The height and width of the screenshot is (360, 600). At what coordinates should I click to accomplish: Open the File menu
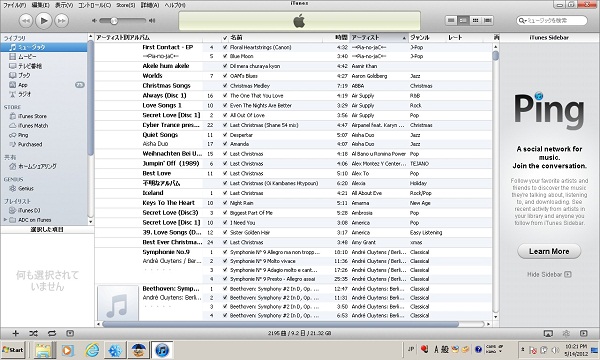point(15,5)
